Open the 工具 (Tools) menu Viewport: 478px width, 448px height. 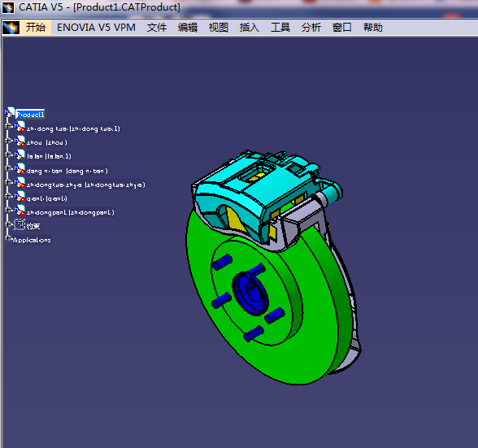point(280,28)
